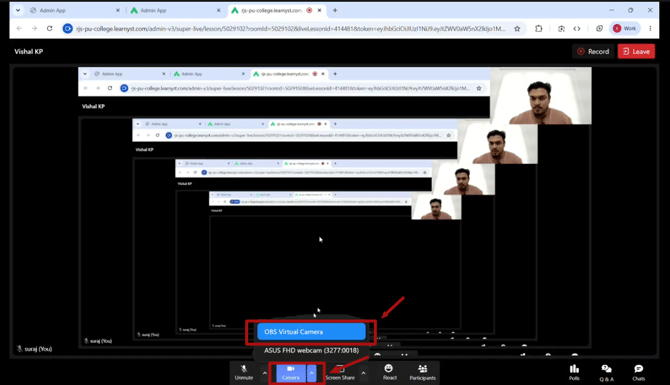Open the React emoji menu
The height and width of the screenshot is (385, 670).
pyautogui.click(x=389, y=372)
